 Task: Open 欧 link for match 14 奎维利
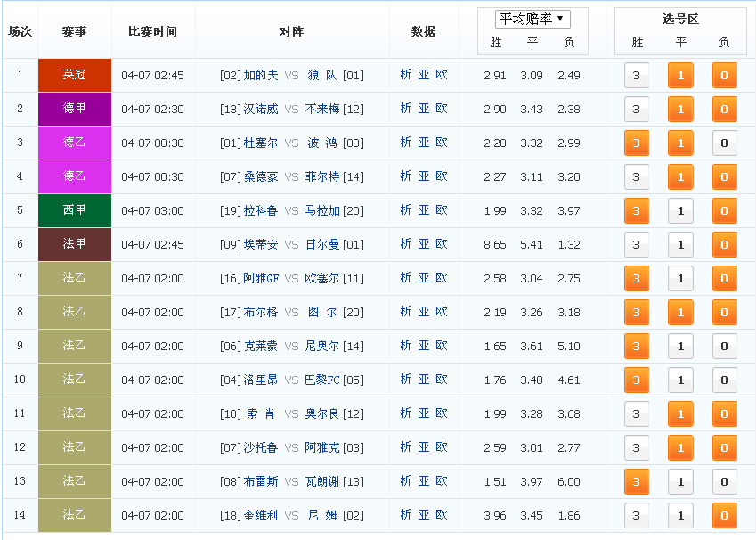(442, 515)
